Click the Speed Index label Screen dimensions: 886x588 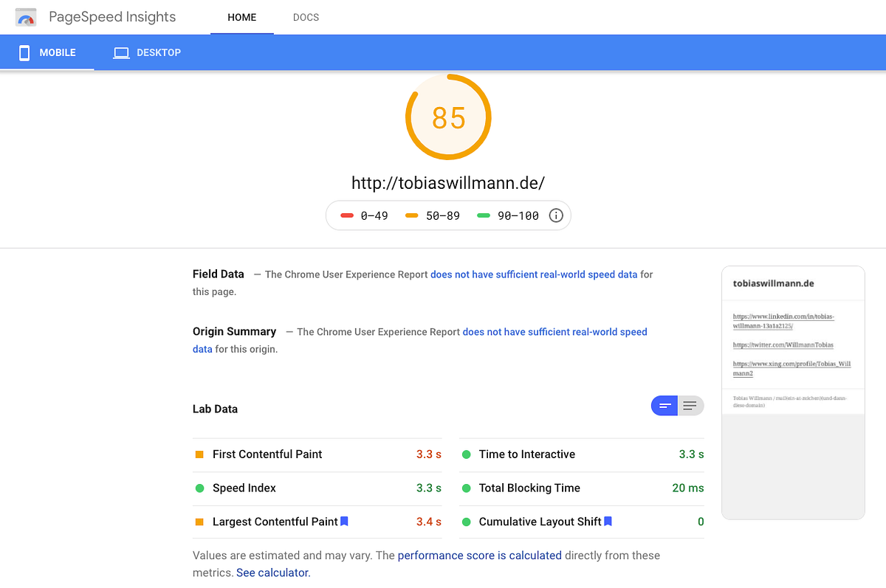pyautogui.click(x=244, y=488)
